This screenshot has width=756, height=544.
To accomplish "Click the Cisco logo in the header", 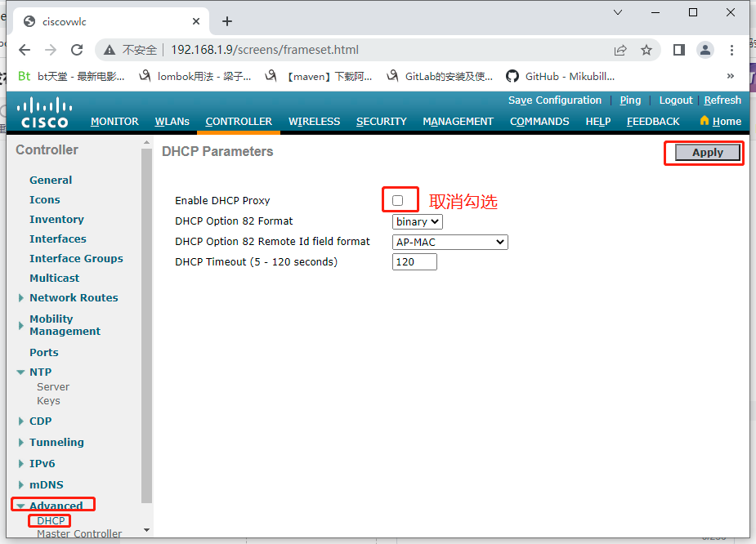I will point(43,113).
